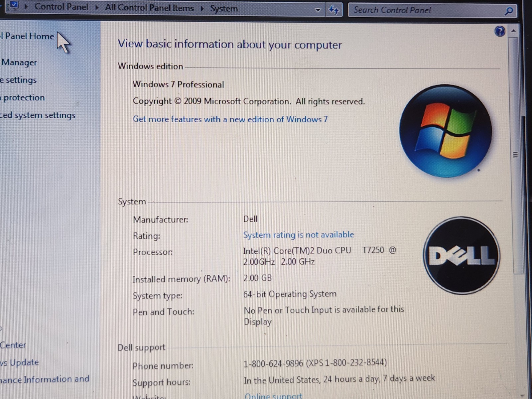Click the Dell logo image
This screenshot has width=532, height=399.
click(x=462, y=255)
